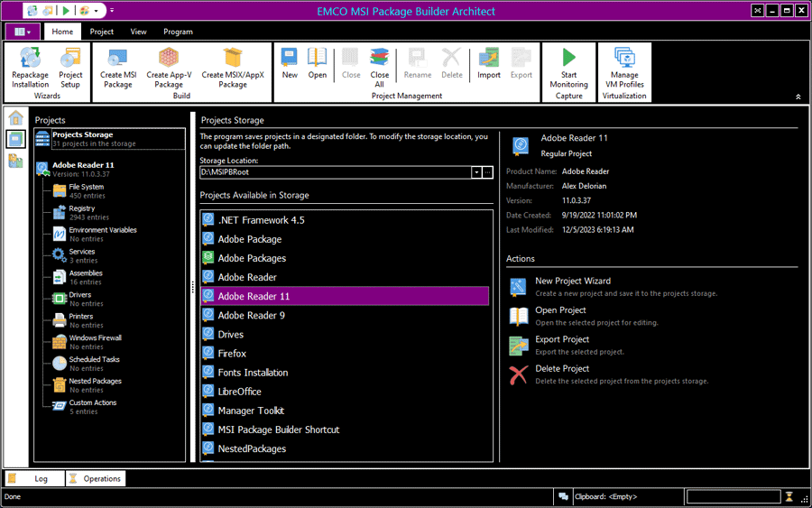Image resolution: width=812 pixels, height=508 pixels.
Task: Select MSI Package Builder Shortcut project
Action: coord(345,429)
